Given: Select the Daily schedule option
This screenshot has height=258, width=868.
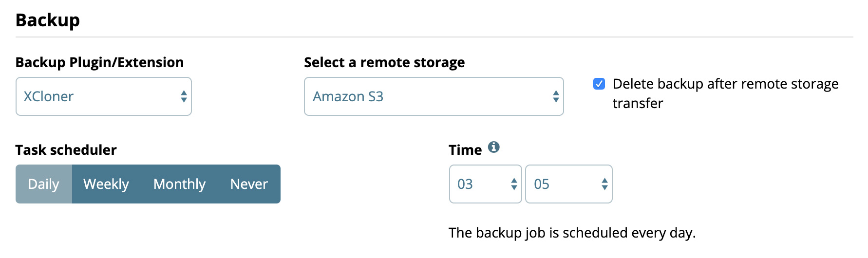Looking at the screenshot, I should point(44,184).
